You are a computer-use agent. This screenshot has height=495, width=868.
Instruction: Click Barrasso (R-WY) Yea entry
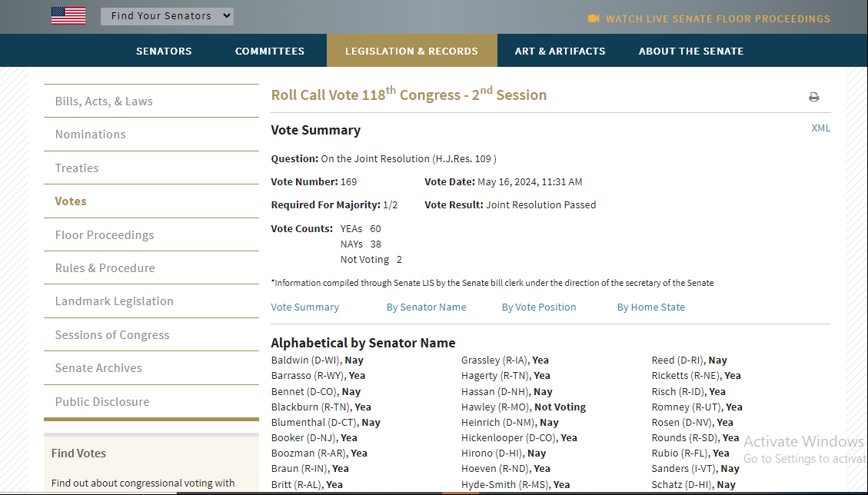tap(318, 375)
